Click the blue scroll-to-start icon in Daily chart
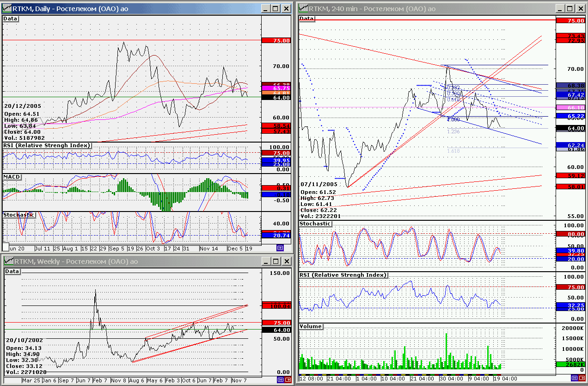This screenshot has width=588, height=386. [280, 248]
